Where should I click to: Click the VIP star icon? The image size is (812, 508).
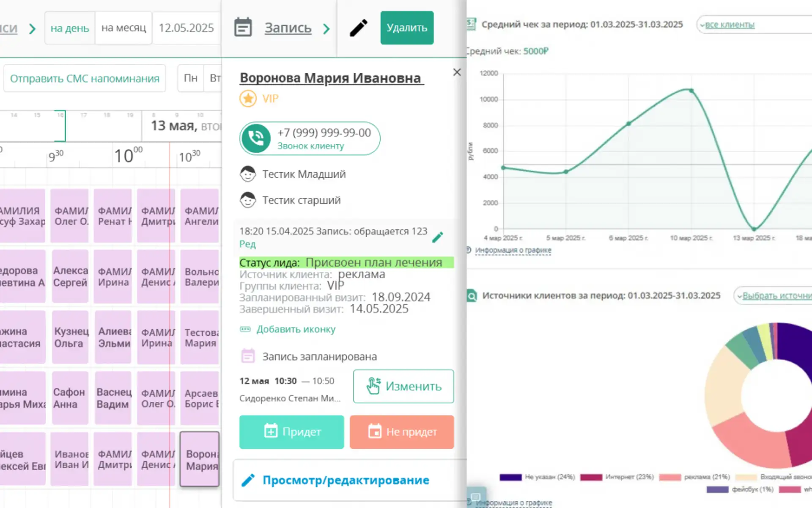[248, 99]
